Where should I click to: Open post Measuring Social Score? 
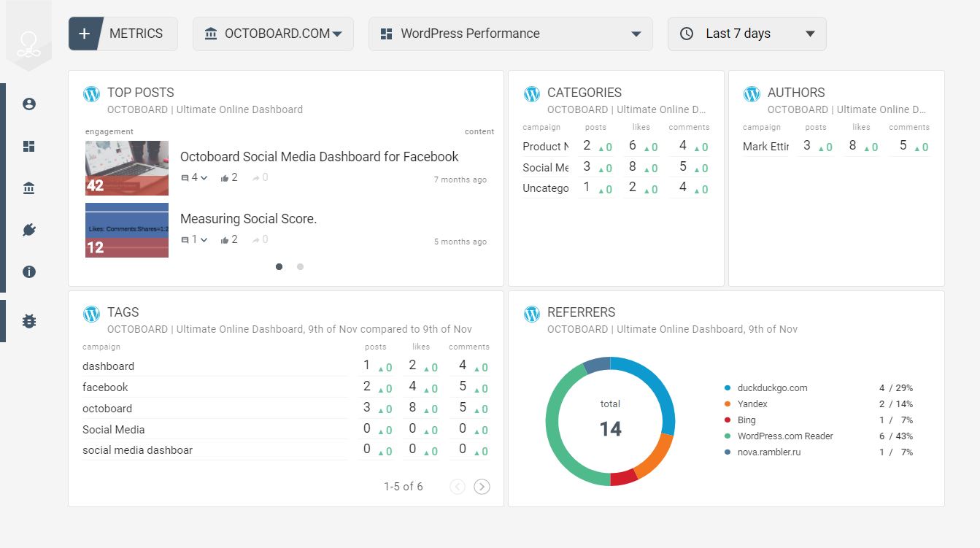click(249, 219)
